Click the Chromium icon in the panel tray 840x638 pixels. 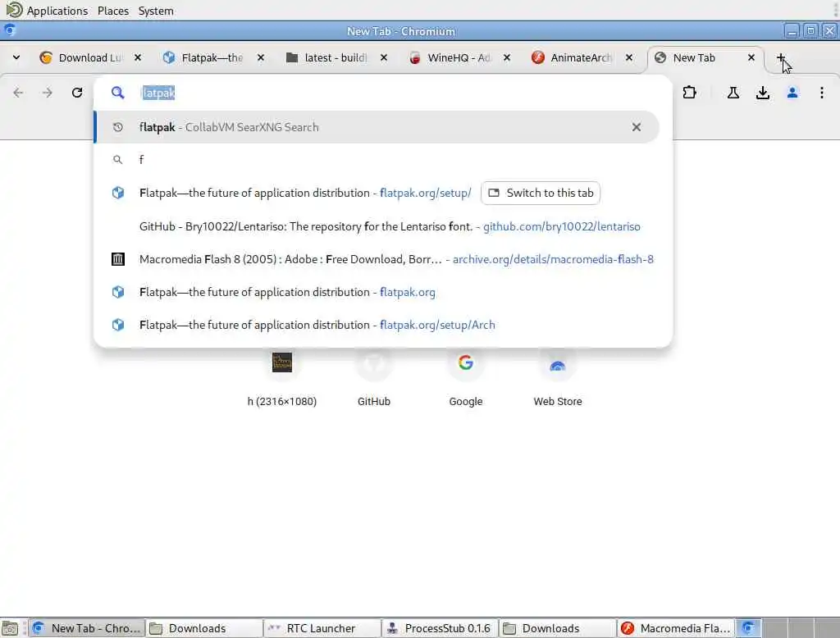point(748,628)
